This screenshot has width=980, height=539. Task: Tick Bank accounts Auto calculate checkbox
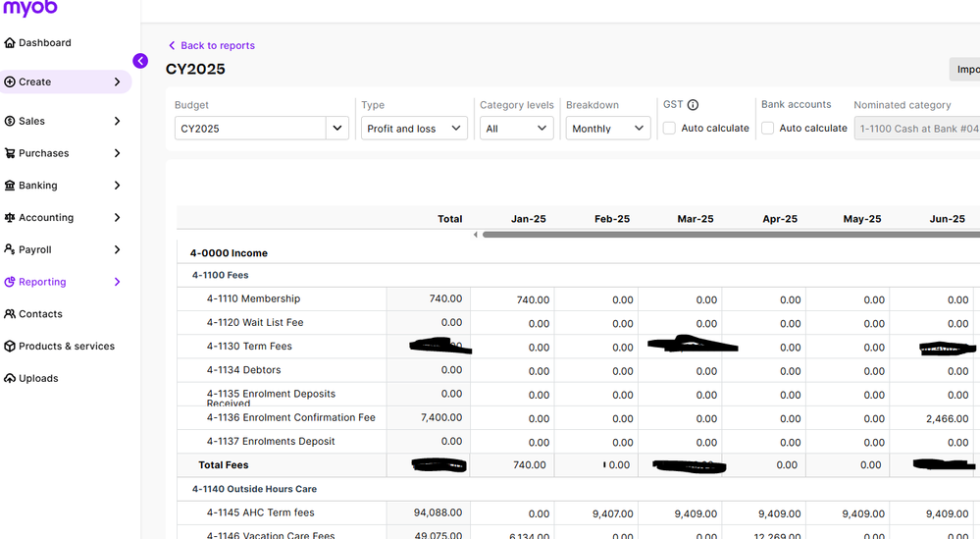(x=767, y=129)
